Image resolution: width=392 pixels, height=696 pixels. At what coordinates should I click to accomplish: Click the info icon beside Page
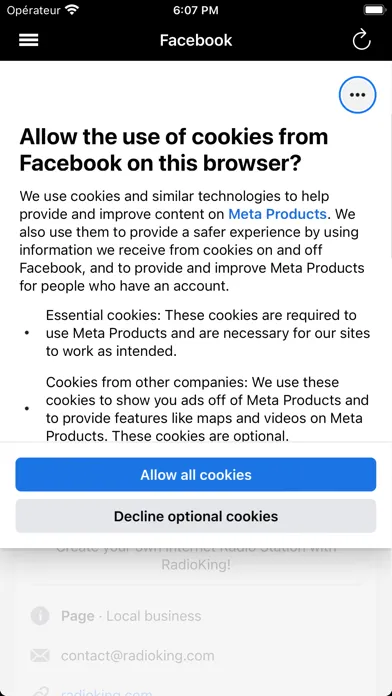pyautogui.click(x=40, y=616)
